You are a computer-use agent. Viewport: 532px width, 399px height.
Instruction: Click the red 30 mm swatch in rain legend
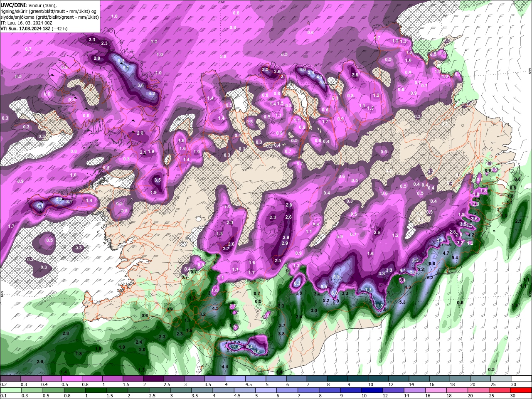[x=522, y=390]
